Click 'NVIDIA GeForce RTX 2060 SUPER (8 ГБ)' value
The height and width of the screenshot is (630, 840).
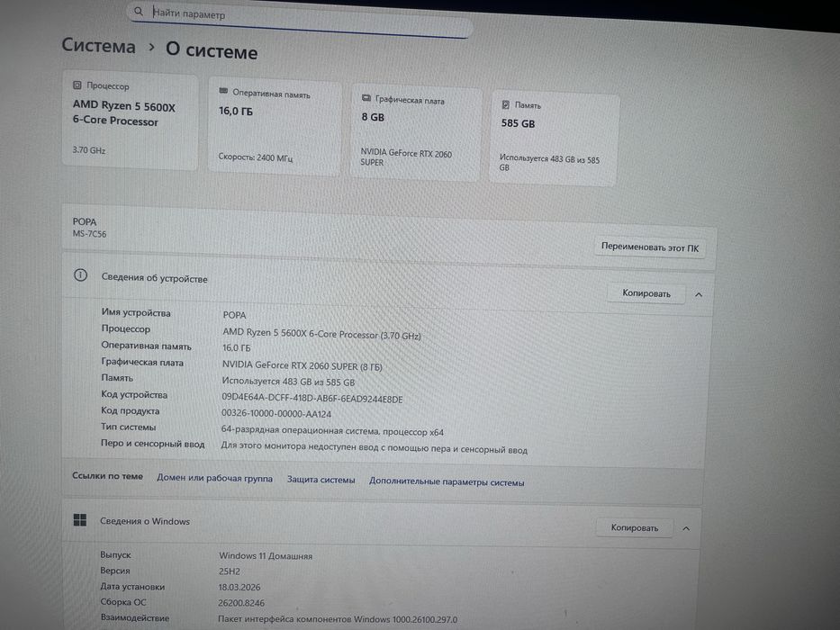click(303, 366)
